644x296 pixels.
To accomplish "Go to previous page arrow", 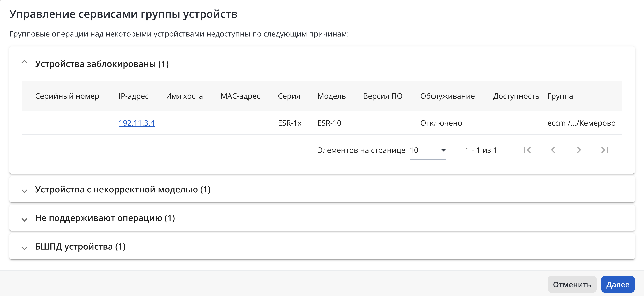I will [553, 150].
